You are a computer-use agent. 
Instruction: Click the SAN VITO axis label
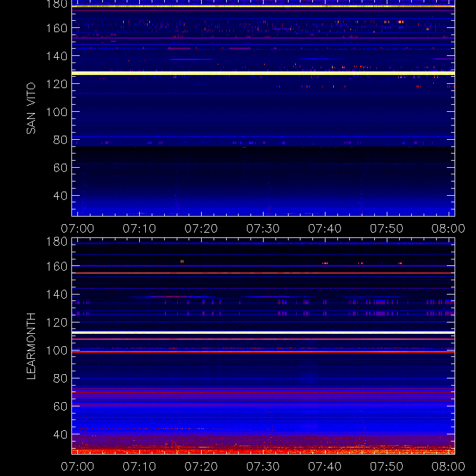(x=31, y=108)
